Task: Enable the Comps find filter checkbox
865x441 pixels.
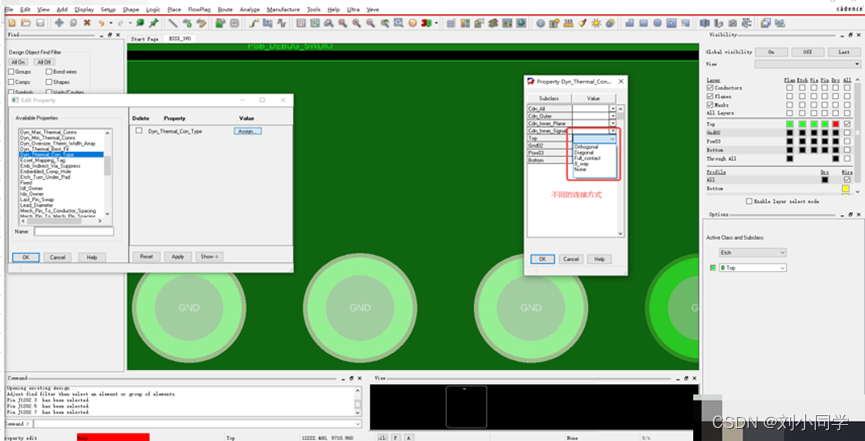Action: (x=11, y=82)
